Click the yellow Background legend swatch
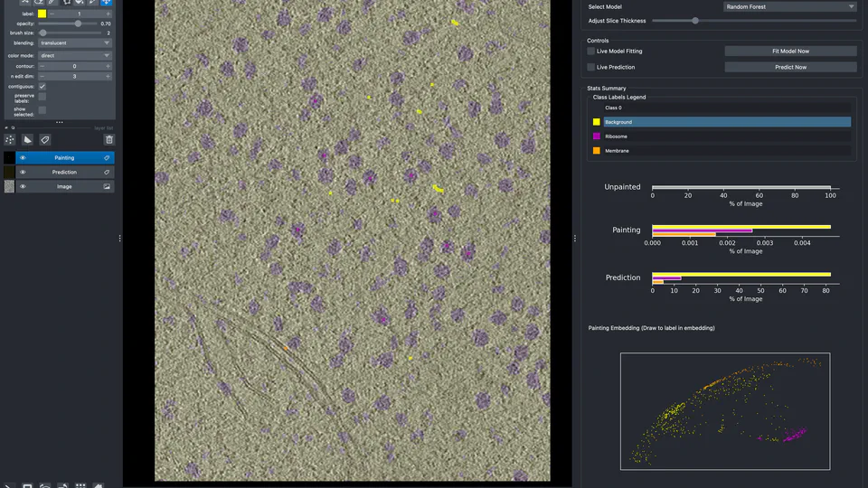 [x=596, y=122]
